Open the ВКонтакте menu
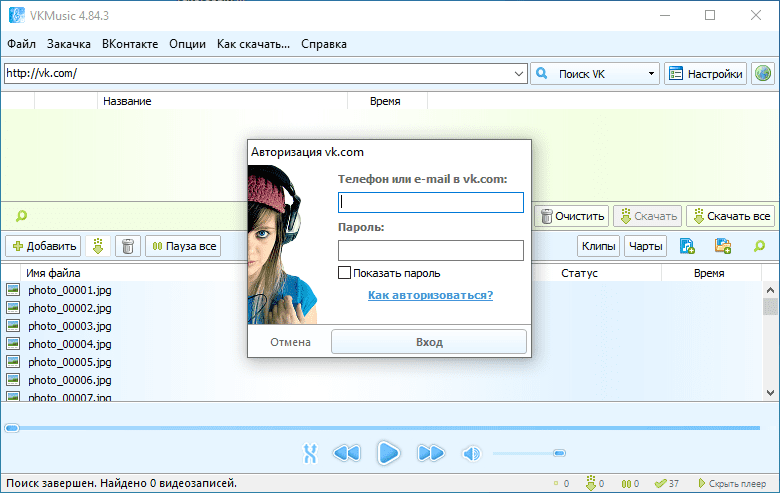The width and height of the screenshot is (780, 493). click(x=130, y=44)
